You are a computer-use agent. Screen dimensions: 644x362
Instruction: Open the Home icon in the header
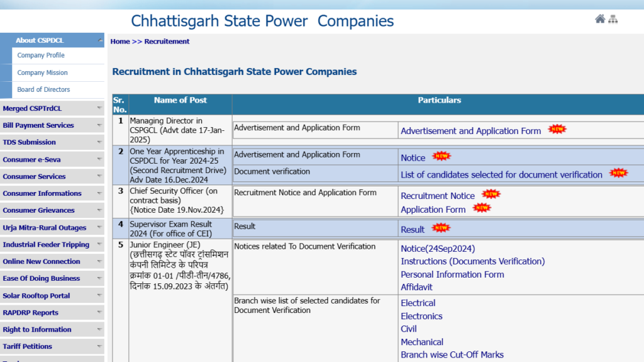tap(600, 19)
